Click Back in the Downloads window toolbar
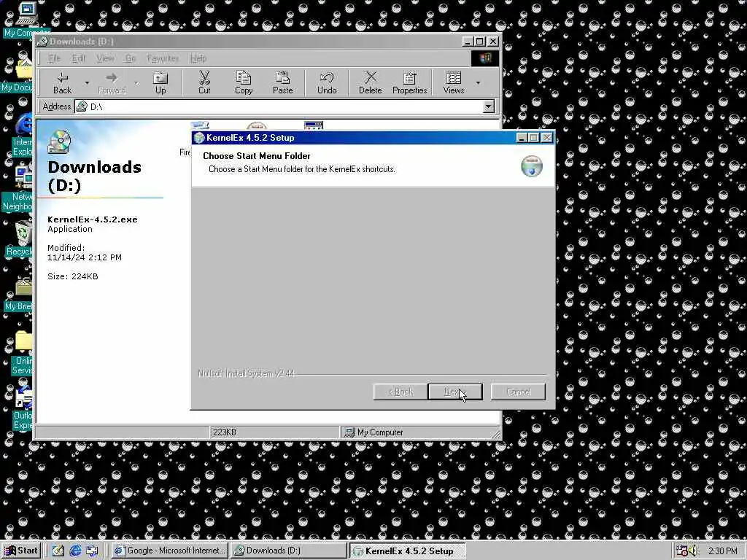Viewport: 747px width, 560px height. click(x=63, y=83)
